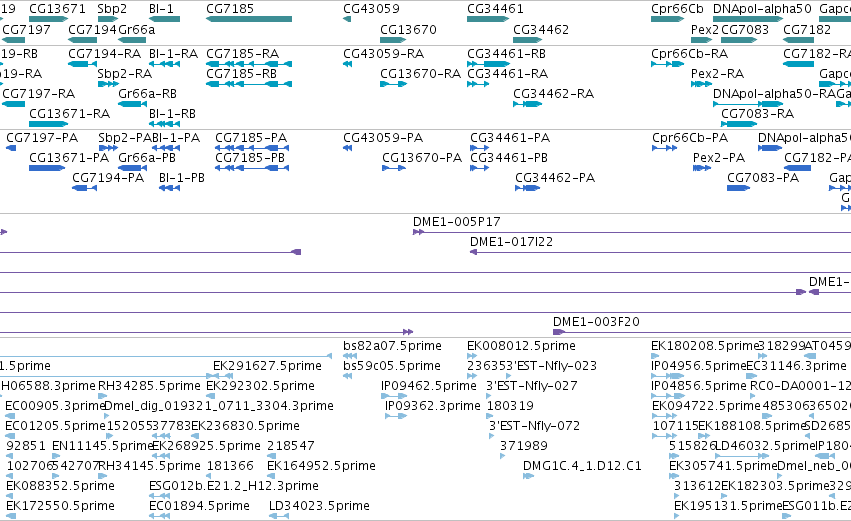Select EST bs59c05.5prime
The width and height of the screenshot is (851, 521).
tap(347, 376)
